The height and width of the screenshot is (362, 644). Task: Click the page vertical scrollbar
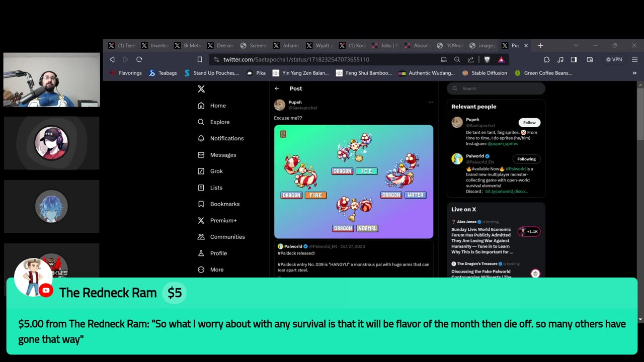click(x=640, y=200)
